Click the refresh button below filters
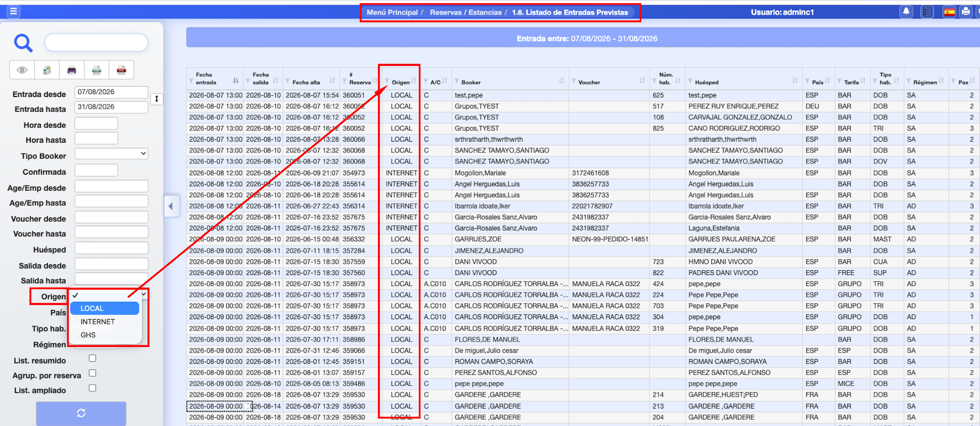The height and width of the screenshot is (426, 980). (x=81, y=413)
